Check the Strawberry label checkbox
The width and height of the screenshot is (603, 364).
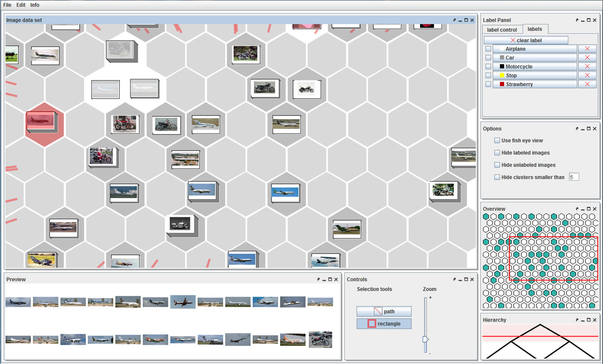pyautogui.click(x=488, y=84)
